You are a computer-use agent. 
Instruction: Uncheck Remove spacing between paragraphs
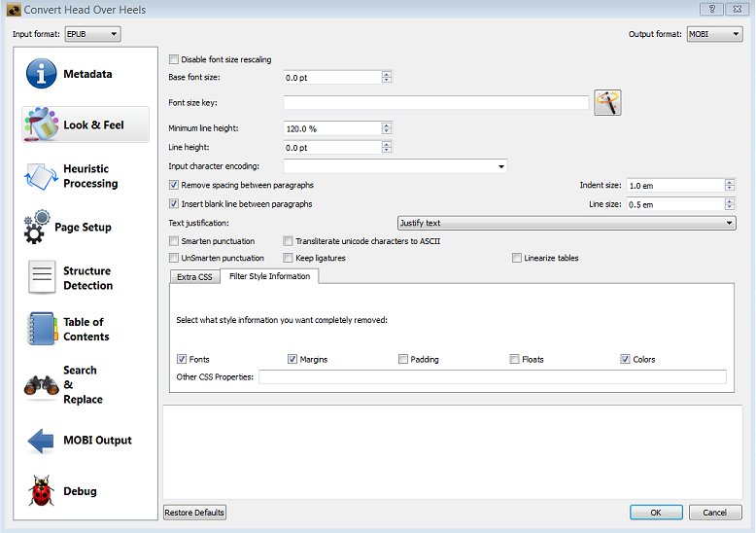pos(174,185)
